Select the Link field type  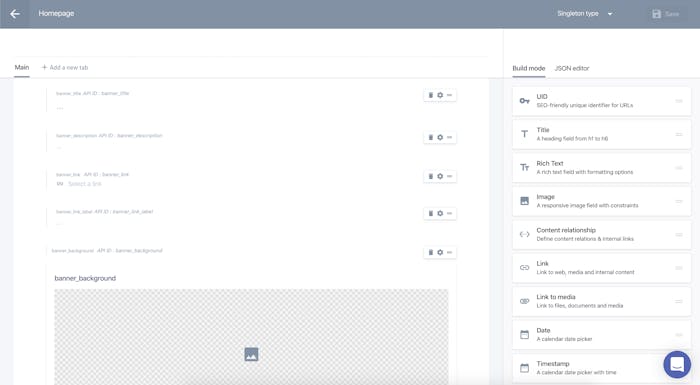pyautogui.click(x=601, y=268)
